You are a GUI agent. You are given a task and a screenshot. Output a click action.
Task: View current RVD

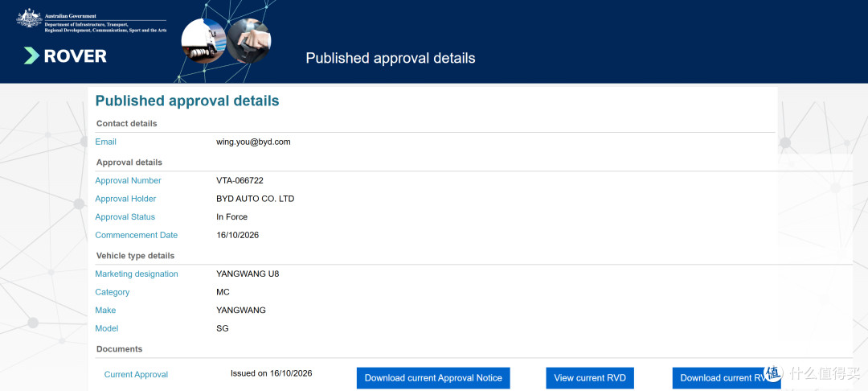click(x=590, y=377)
